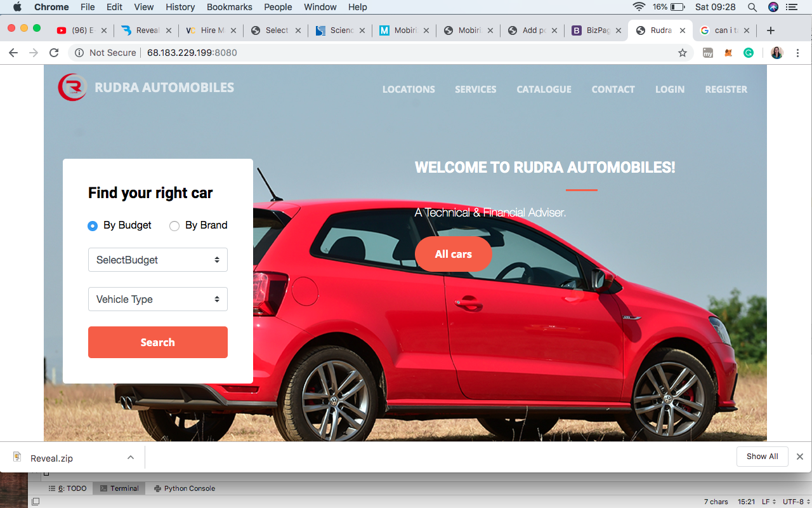Open the Vehicle Type dropdown
812x508 pixels.
click(x=158, y=299)
